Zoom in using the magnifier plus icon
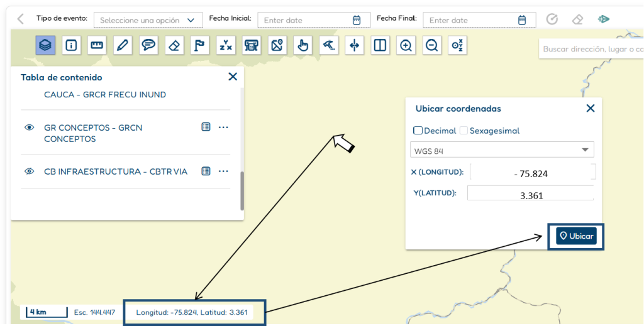 coord(406,45)
